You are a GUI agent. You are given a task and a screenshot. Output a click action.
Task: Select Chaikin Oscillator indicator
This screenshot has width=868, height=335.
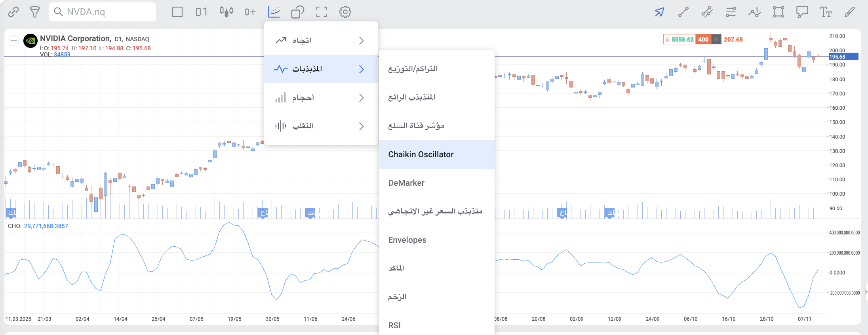pyautogui.click(x=437, y=154)
